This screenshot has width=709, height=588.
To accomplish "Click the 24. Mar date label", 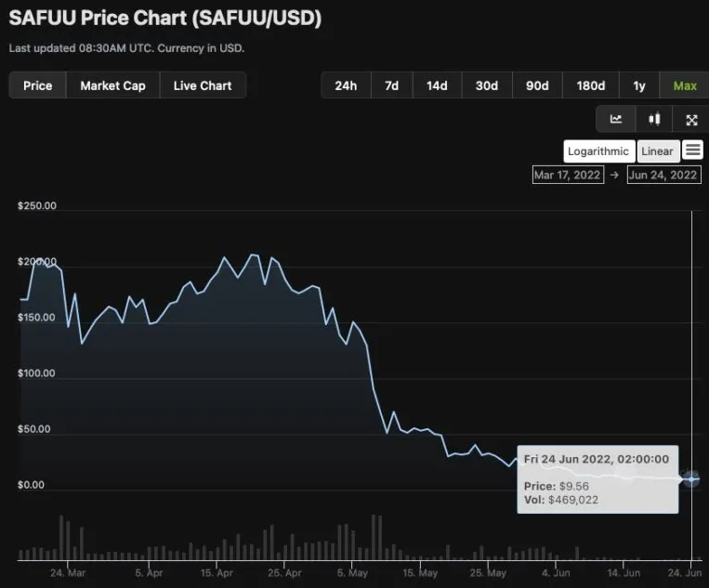I will (x=68, y=573).
